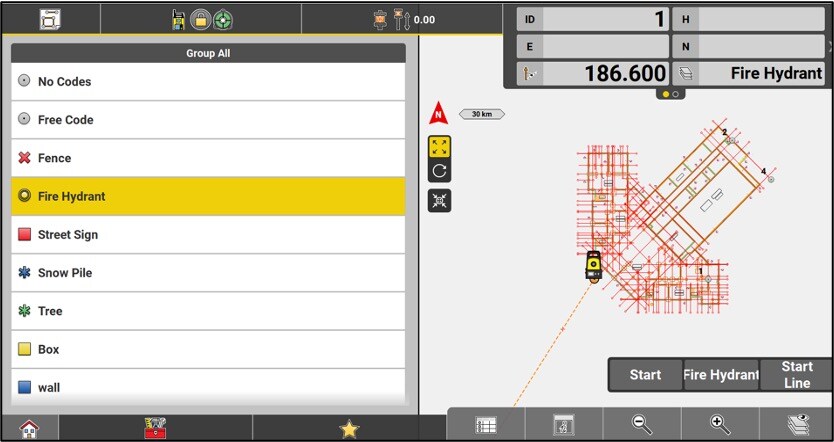Click the zoom out magnifier icon
Screen dimensions: 834x442
point(642,425)
